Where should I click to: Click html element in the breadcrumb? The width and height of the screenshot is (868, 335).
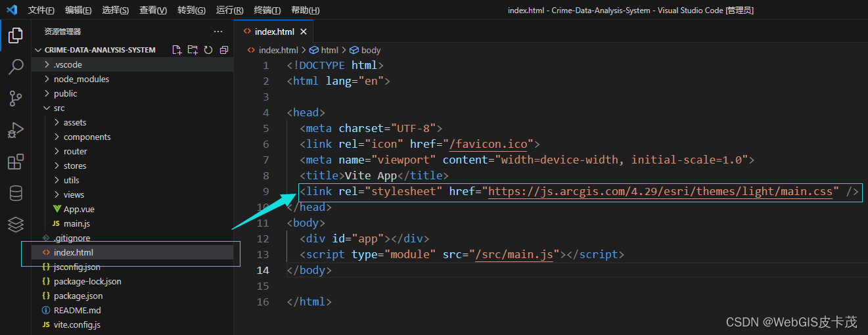[324, 50]
